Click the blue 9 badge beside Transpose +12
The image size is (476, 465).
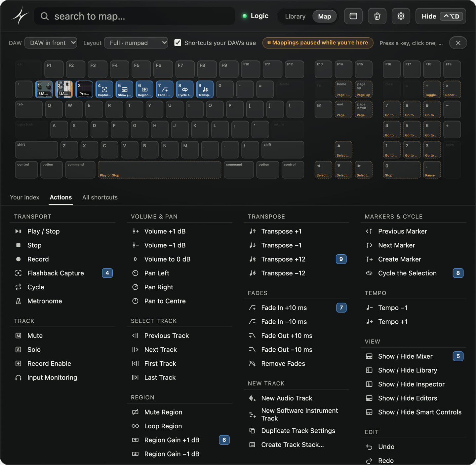pyautogui.click(x=341, y=259)
